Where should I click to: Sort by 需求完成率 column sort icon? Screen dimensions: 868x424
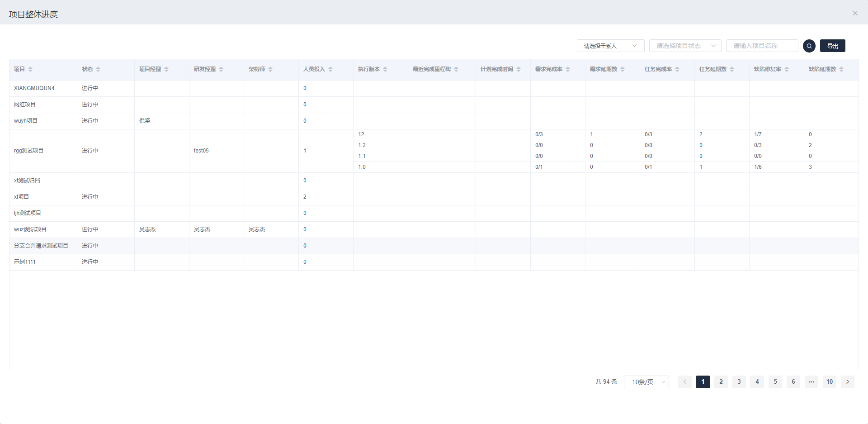(x=568, y=69)
